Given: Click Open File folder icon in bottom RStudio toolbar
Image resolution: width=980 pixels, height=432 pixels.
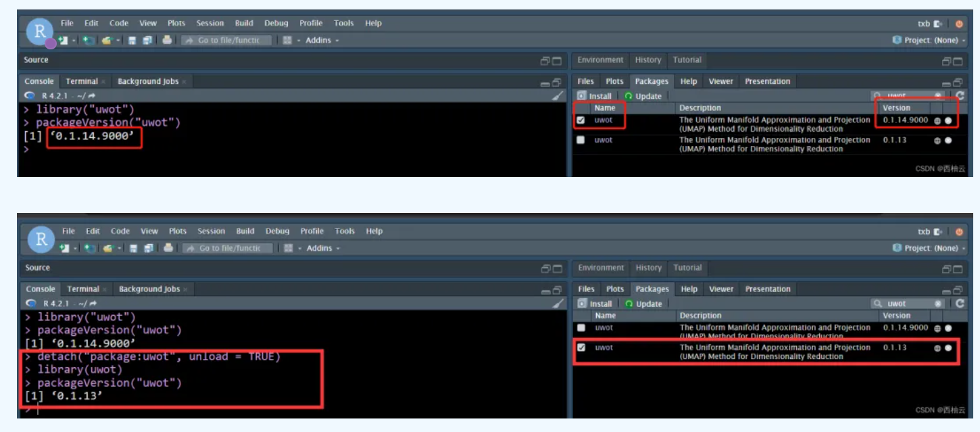Looking at the screenshot, I should [x=107, y=248].
